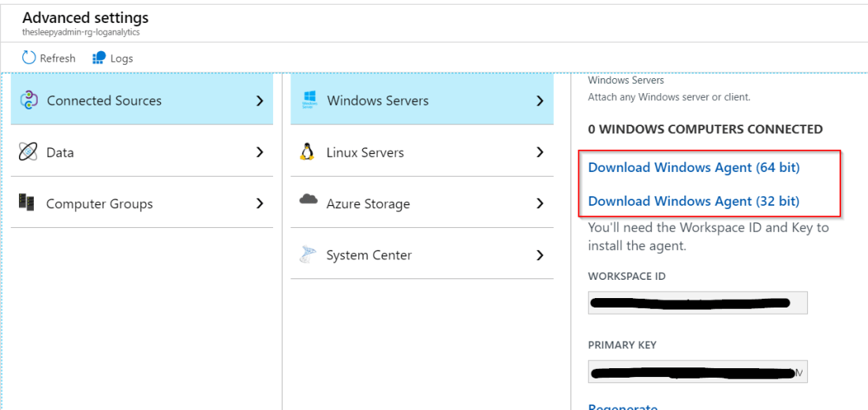
Task: Click the Data category icon
Action: 28,152
